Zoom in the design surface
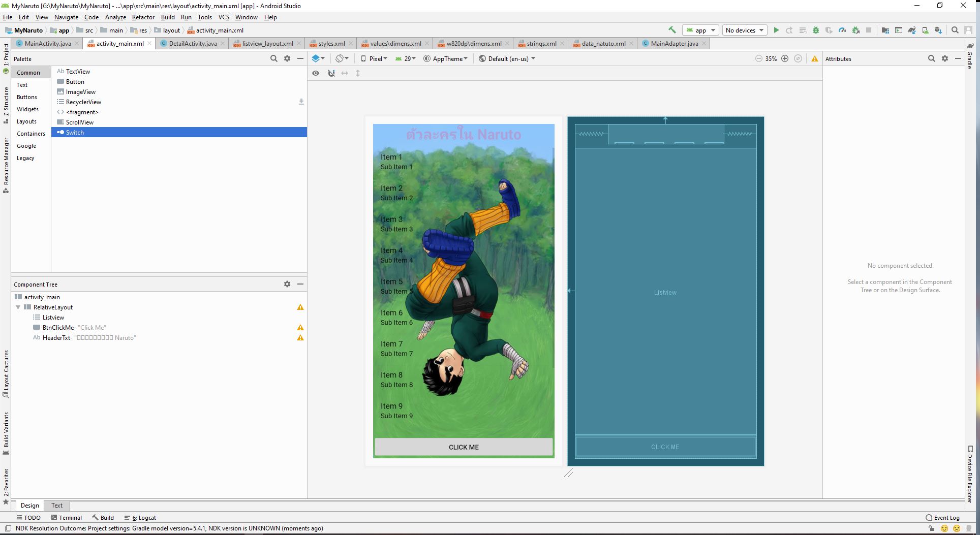Image resolution: width=980 pixels, height=535 pixels. 785,58
